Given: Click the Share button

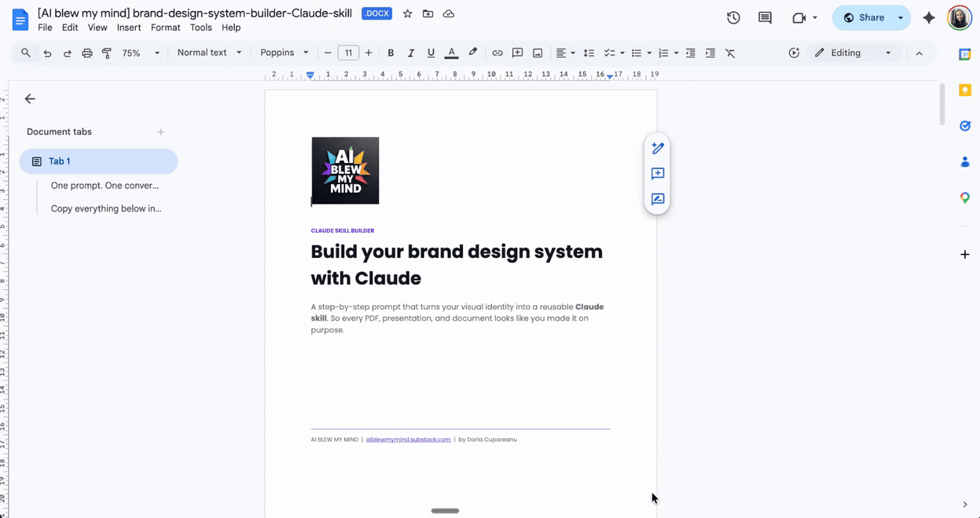Looking at the screenshot, I should tap(864, 18).
